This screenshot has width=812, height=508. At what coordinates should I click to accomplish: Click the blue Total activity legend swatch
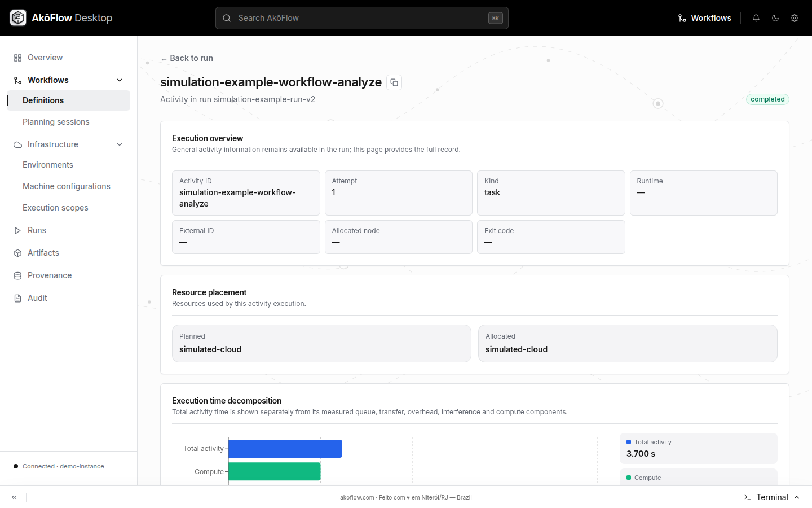click(629, 442)
